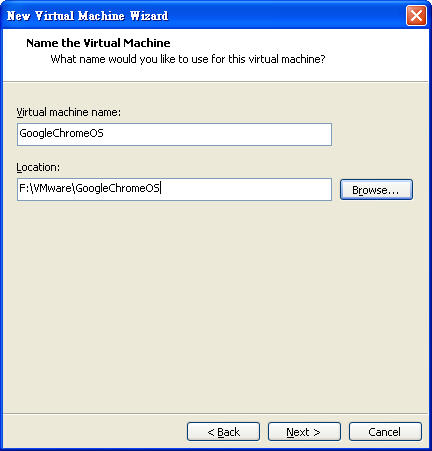
Task: Cancel the New Virtual Machine Wizard
Action: click(385, 432)
